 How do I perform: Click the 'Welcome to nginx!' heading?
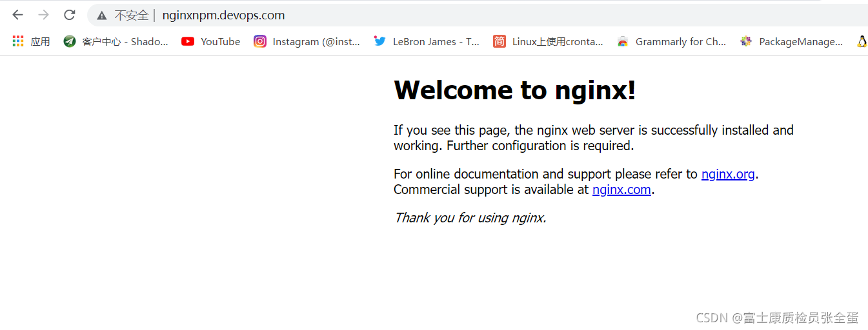(x=515, y=90)
